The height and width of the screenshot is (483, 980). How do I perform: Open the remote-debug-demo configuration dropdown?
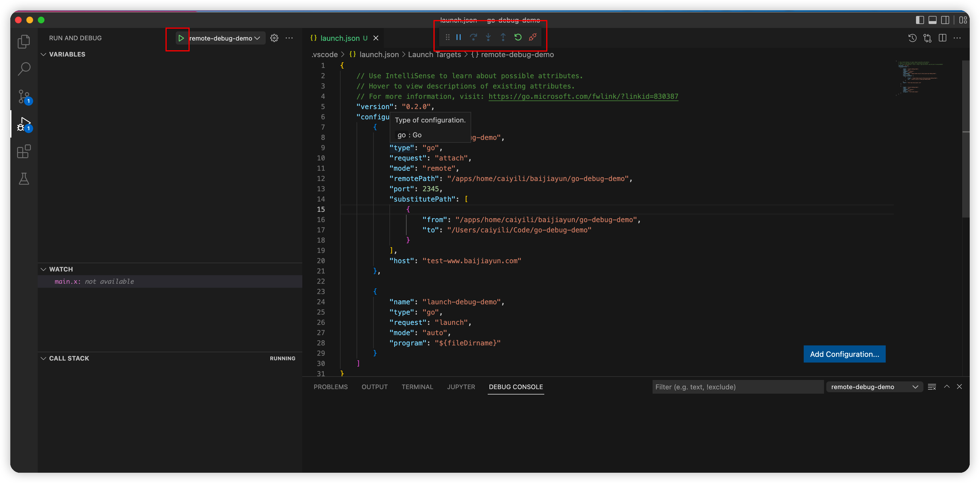(225, 38)
